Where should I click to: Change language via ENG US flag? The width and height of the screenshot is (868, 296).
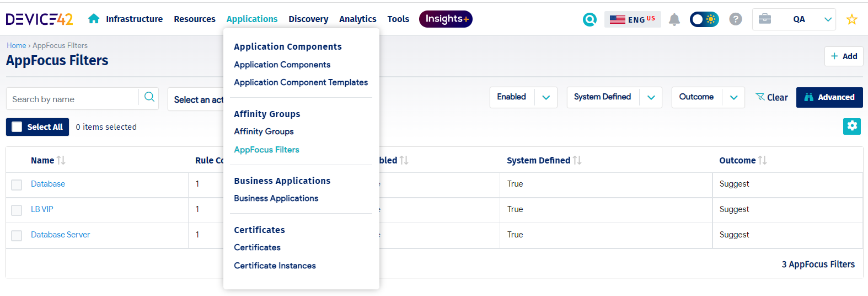pos(633,19)
